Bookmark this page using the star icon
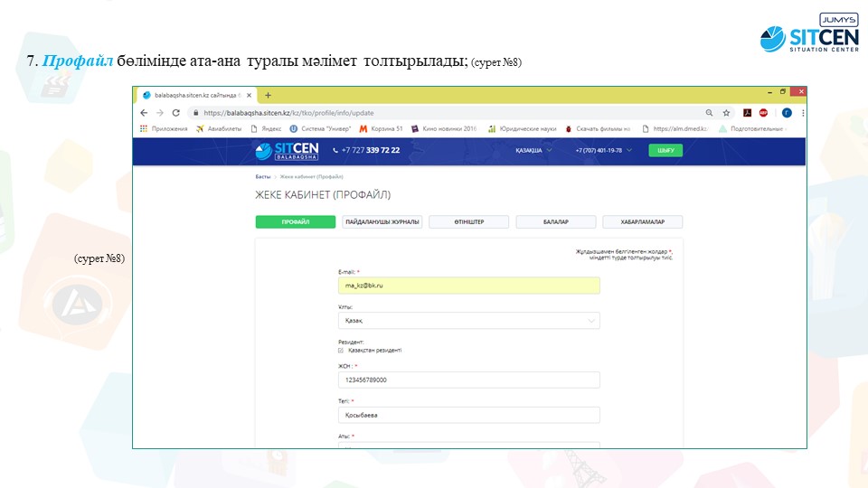The width and height of the screenshot is (868, 488). click(x=726, y=113)
